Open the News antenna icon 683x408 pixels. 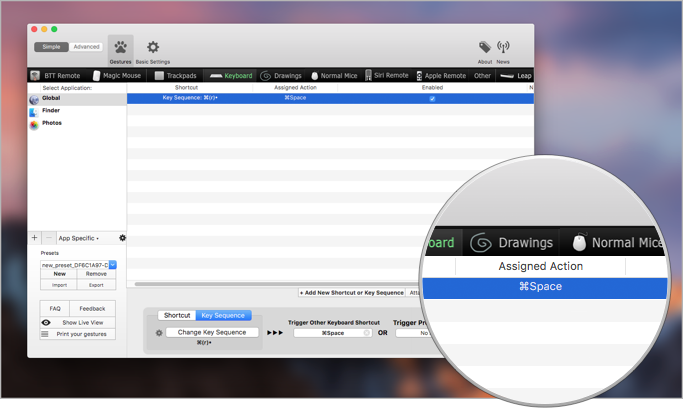tap(503, 47)
